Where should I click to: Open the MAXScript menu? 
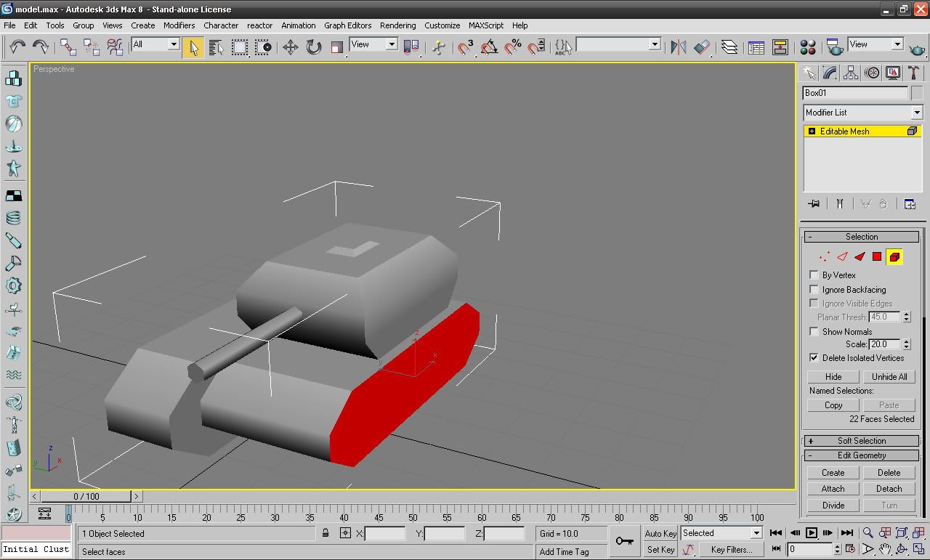[x=486, y=25]
